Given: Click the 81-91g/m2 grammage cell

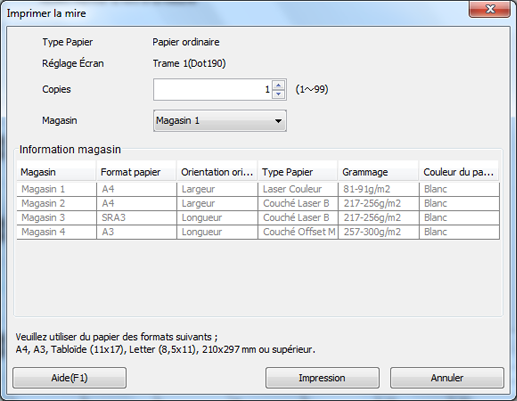Looking at the screenshot, I should point(379,189).
